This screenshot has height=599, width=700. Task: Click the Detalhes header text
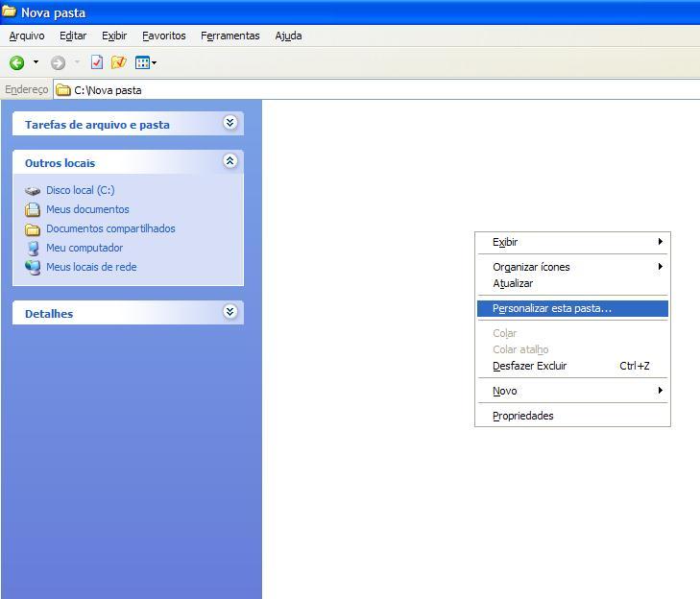tap(49, 314)
